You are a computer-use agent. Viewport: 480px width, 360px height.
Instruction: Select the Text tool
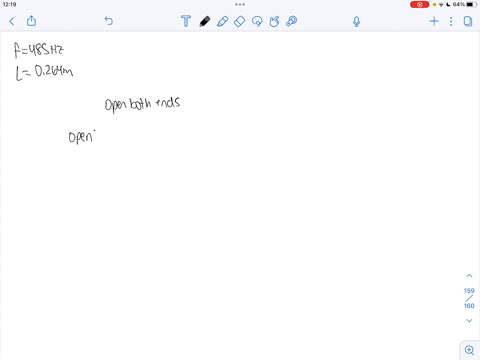click(x=186, y=21)
